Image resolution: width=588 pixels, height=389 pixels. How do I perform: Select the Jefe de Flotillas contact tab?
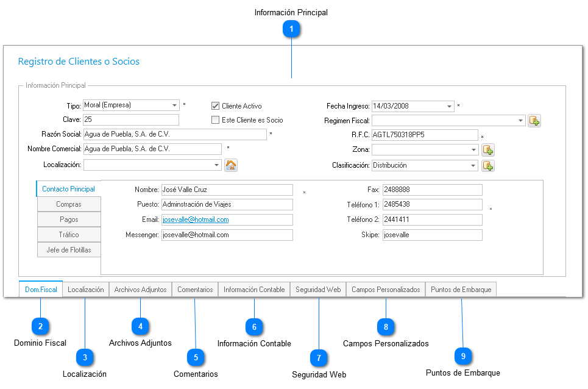pos(69,250)
